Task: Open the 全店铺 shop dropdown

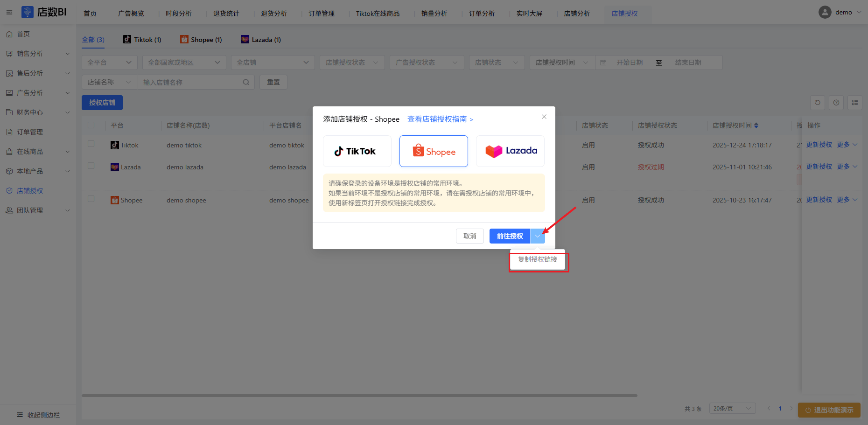Action: click(273, 63)
